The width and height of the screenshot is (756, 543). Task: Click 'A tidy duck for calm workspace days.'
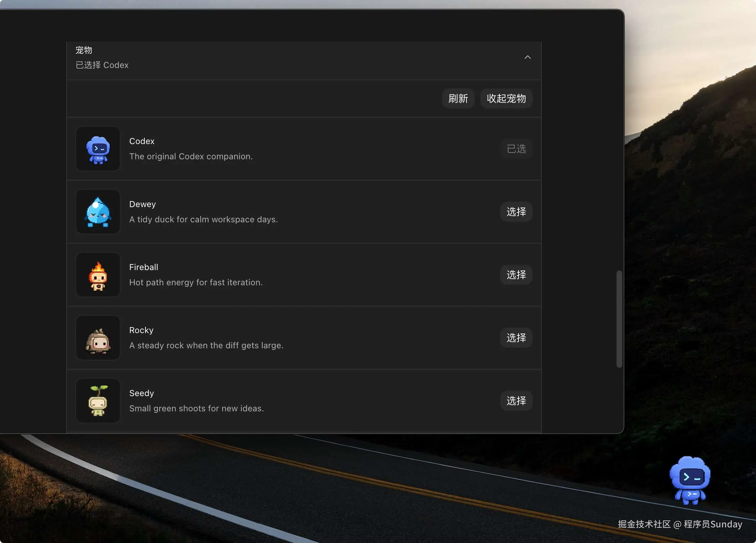(x=204, y=219)
